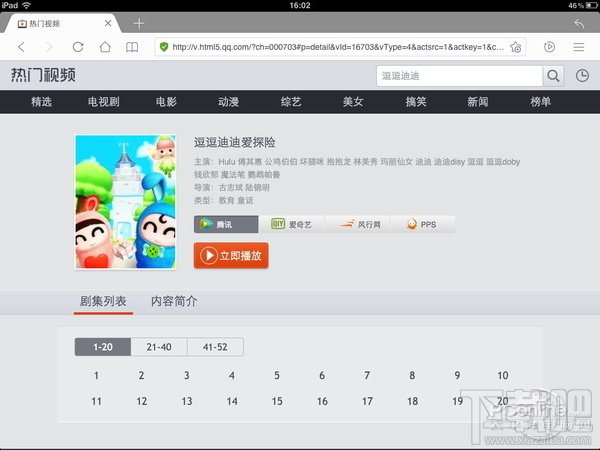Viewport: 600px width, 450px height.
Task: Play episode 2
Action: 142,375
